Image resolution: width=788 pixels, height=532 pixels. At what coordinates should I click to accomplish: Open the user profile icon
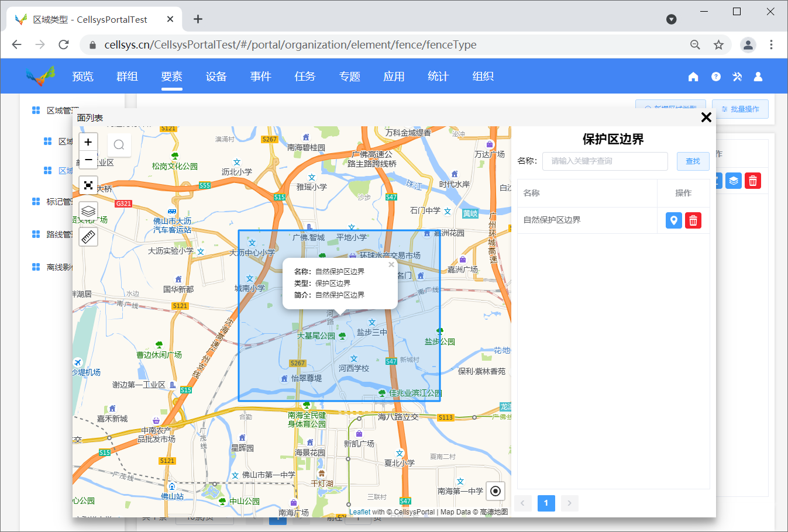click(x=758, y=77)
